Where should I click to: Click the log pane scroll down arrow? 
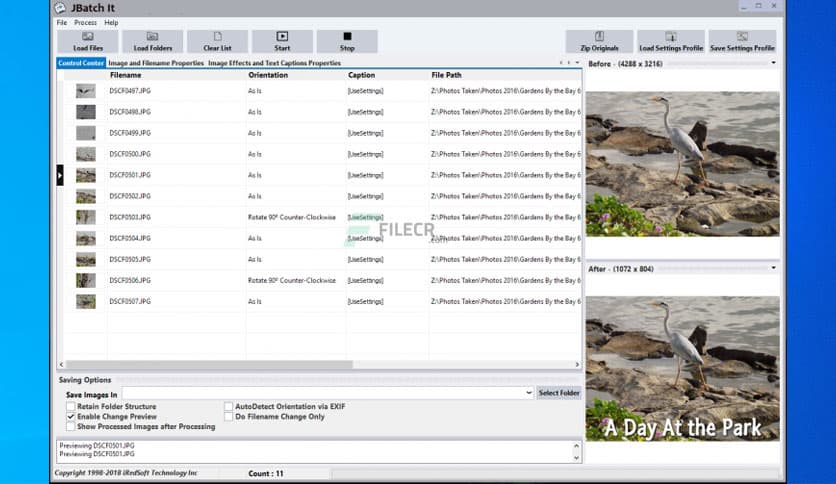576,457
